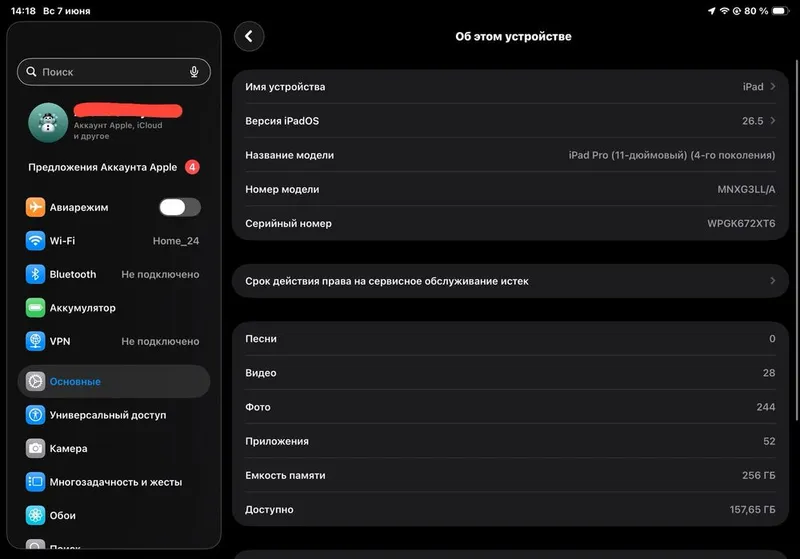Screen dimensions: 800x559
Task: Open the Аккумулятор battery icon
Action: pyautogui.click(x=35, y=308)
